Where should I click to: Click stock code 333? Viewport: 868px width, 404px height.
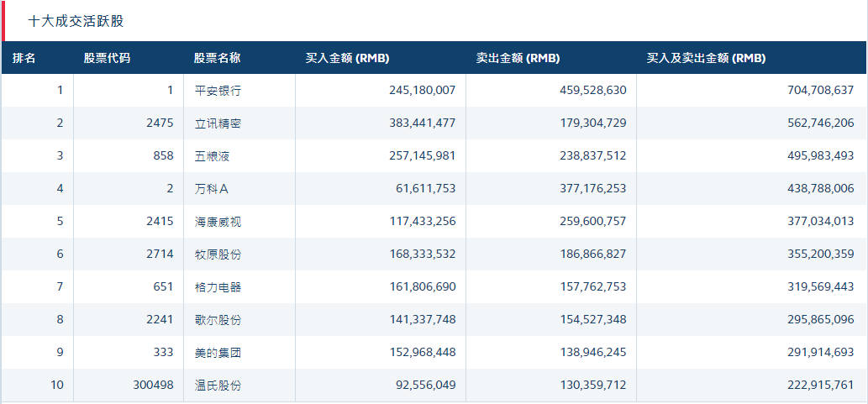tap(163, 352)
